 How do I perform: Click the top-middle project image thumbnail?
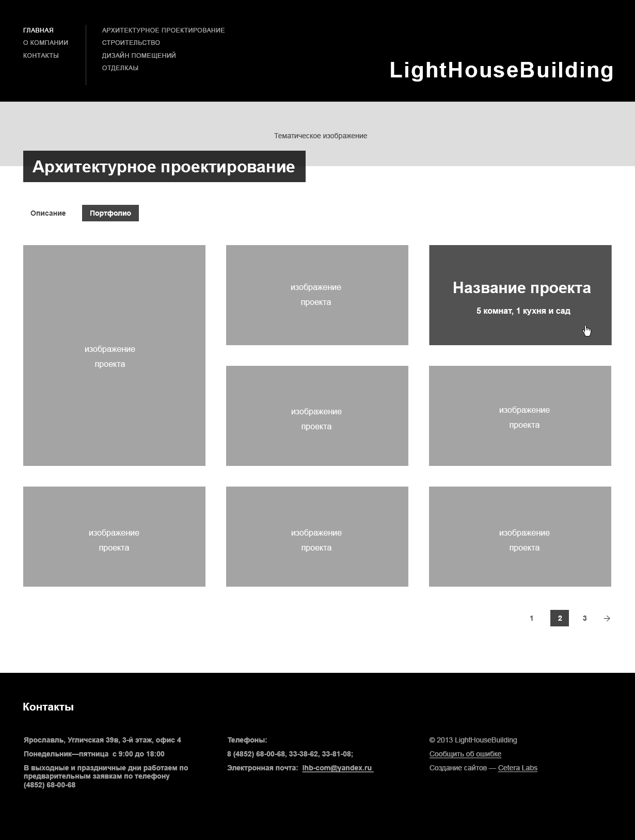317,295
